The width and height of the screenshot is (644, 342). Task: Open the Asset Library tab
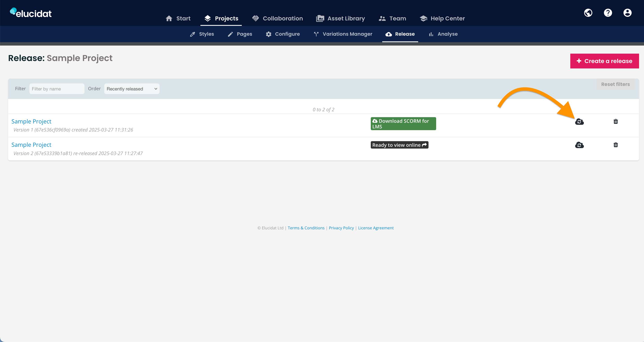click(x=340, y=18)
